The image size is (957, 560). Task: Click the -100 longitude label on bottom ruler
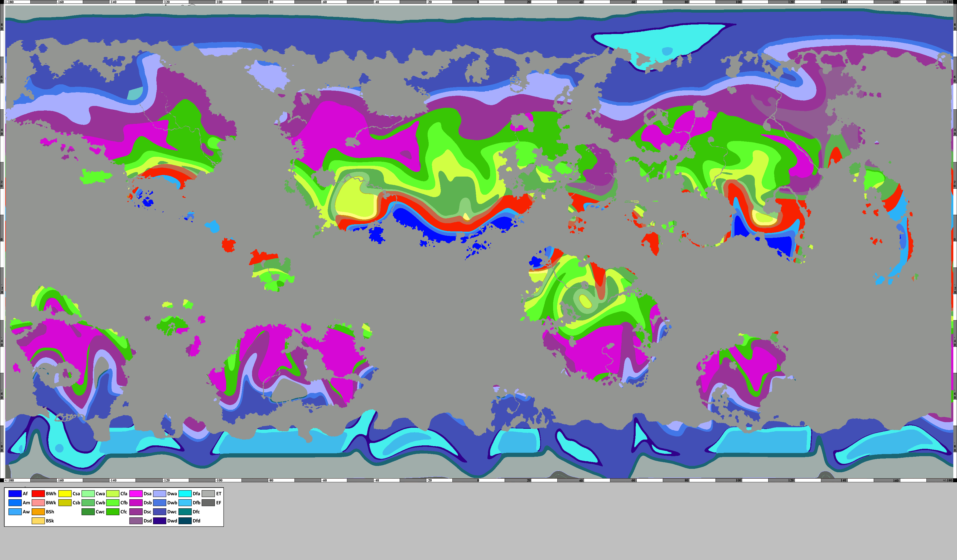point(219,480)
